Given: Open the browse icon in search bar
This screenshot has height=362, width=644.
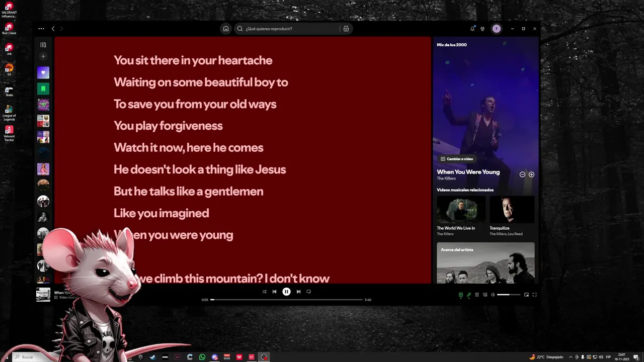Looking at the screenshot, I should [x=346, y=29].
